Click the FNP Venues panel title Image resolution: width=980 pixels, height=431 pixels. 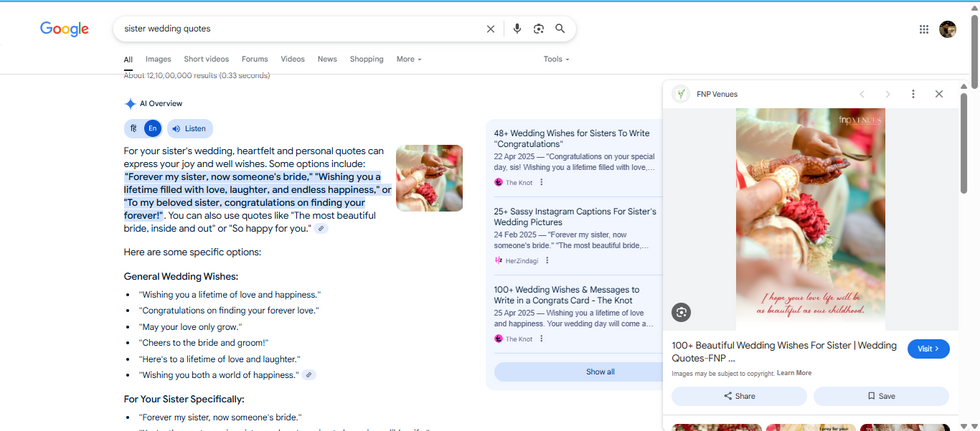pyautogui.click(x=717, y=94)
